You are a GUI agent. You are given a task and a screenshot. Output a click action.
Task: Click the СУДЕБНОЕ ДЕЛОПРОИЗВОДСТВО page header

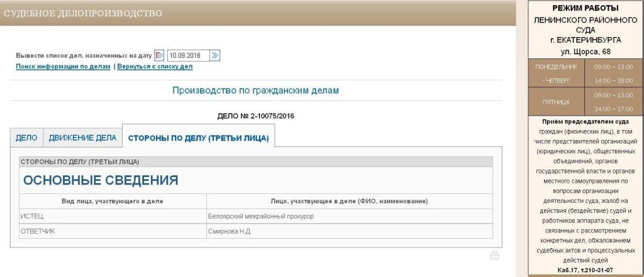(x=82, y=13)
